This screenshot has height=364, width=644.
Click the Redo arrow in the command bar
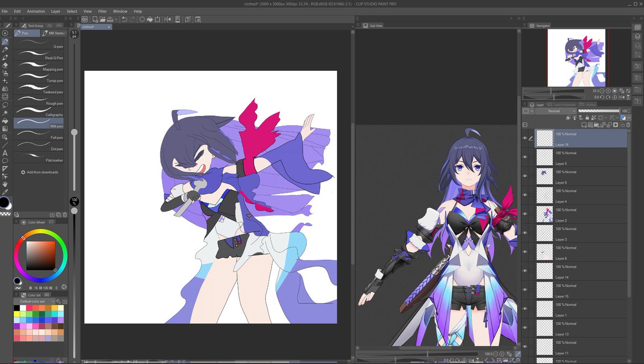pyautogui.click(x=133, y=19)
